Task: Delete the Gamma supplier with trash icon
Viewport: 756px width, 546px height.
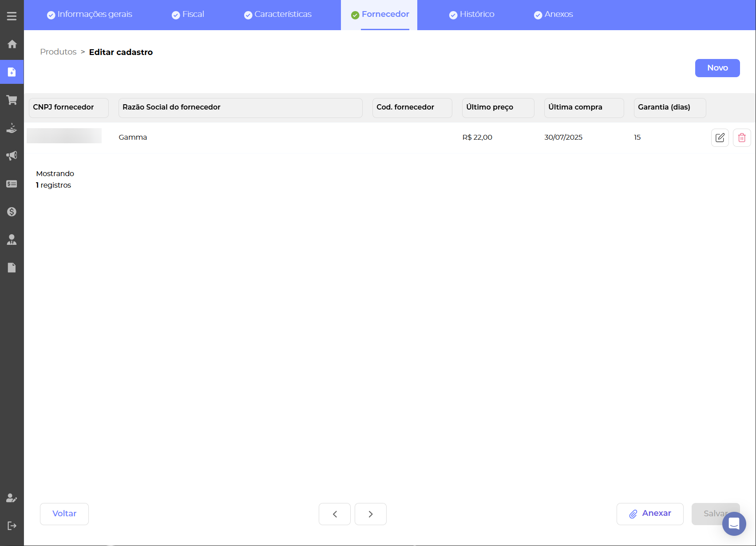Action: click(741, 137)
